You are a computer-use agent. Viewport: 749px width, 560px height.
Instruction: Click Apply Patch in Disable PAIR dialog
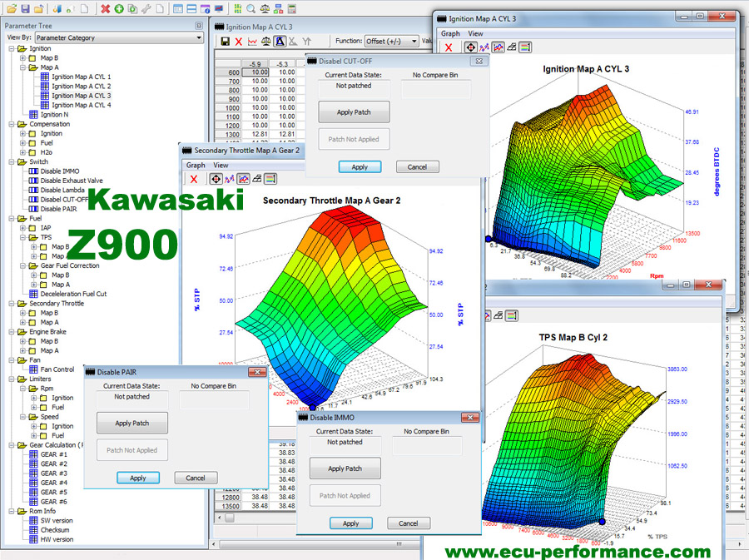pos(132,423)
